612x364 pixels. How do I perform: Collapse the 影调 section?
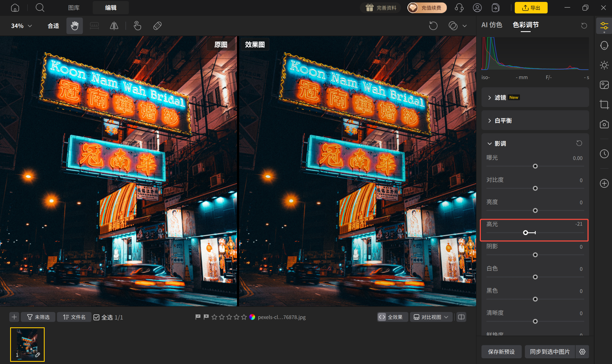coord(490,143)
